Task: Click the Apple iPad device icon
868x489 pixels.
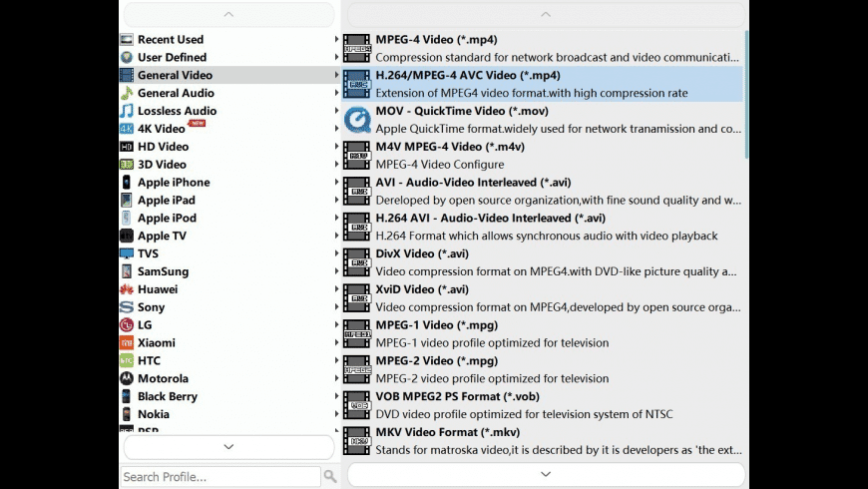Action: (127, 200)
